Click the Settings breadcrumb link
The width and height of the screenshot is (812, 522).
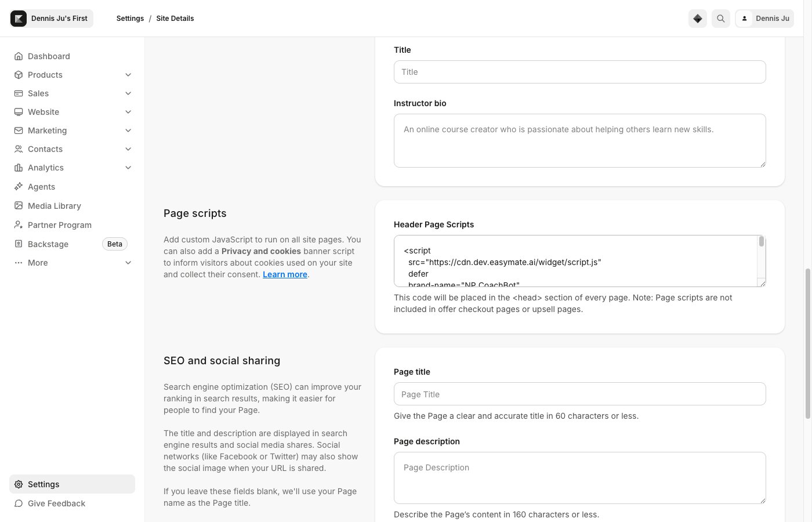(130, 19)
